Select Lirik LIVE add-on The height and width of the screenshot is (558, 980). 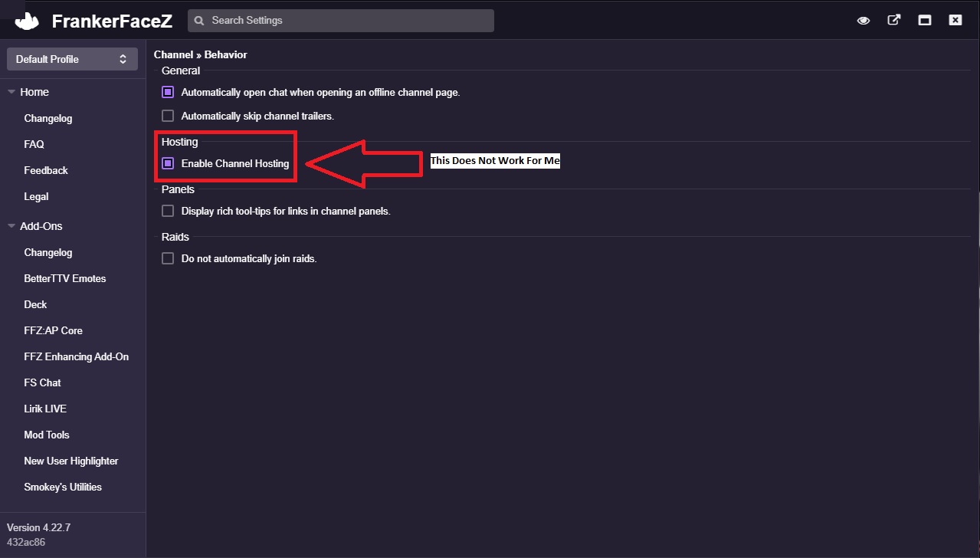(x=45, y=409)
